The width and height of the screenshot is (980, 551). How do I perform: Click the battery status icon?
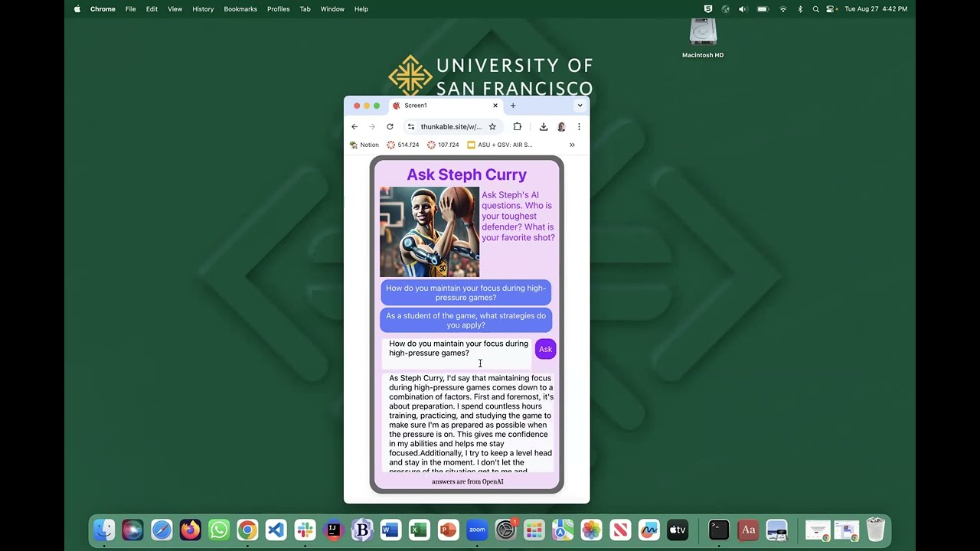click(763, 9)
